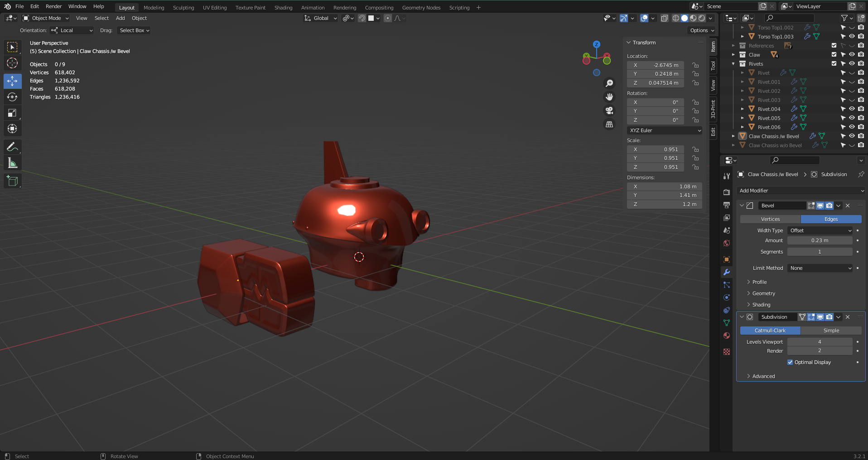Activate the Rotate tool
The height and width of the screenshot is (460, 868).
pos(12,97)
